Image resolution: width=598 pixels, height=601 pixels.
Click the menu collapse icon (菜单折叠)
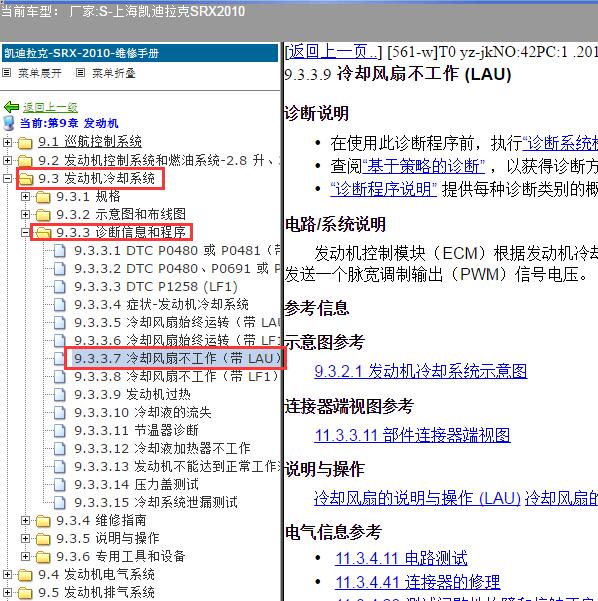click(x=80, y=72)
